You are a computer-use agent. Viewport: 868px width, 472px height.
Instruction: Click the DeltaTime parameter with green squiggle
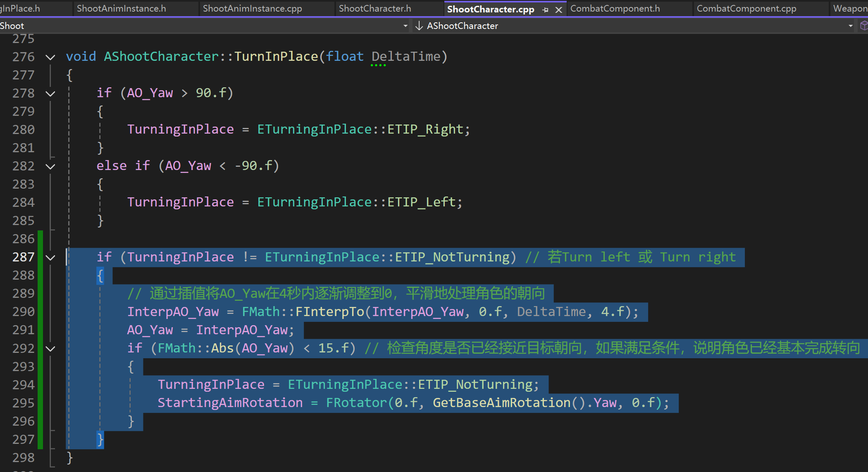(x=405, y=56)
